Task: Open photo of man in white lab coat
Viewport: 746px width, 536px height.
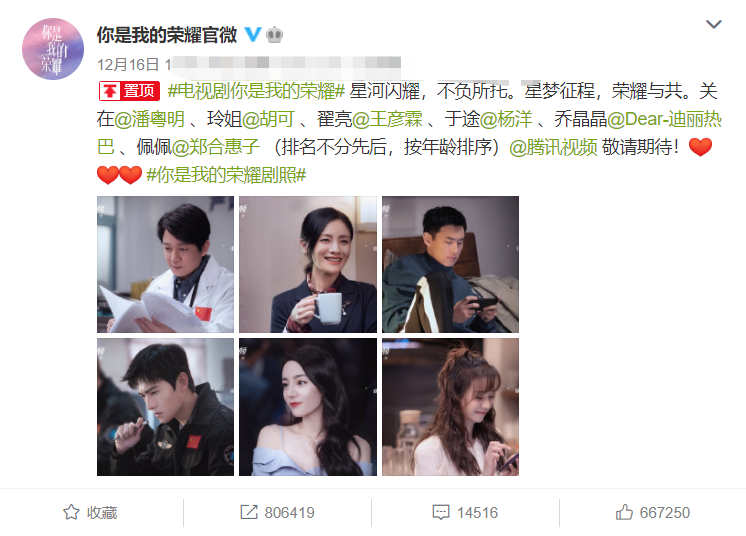Action: click(x=166, y=264)
